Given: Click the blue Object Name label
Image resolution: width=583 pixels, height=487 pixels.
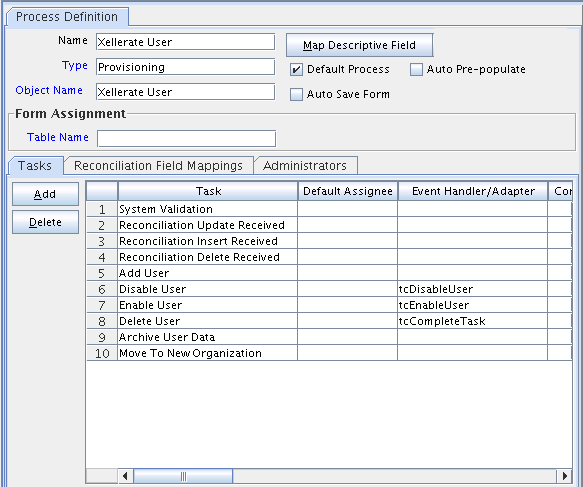Looking at the screenshot, I should pos(49,90).
